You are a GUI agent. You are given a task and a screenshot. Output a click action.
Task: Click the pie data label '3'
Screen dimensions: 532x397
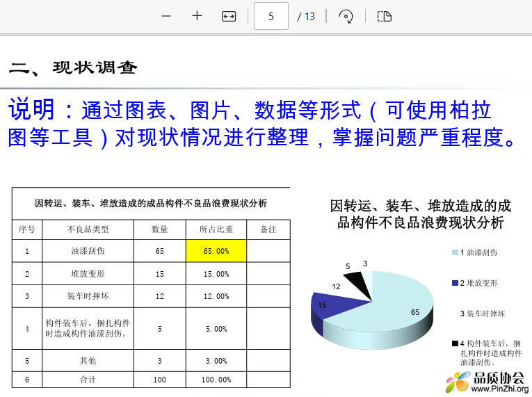click(x=365, y=264)
